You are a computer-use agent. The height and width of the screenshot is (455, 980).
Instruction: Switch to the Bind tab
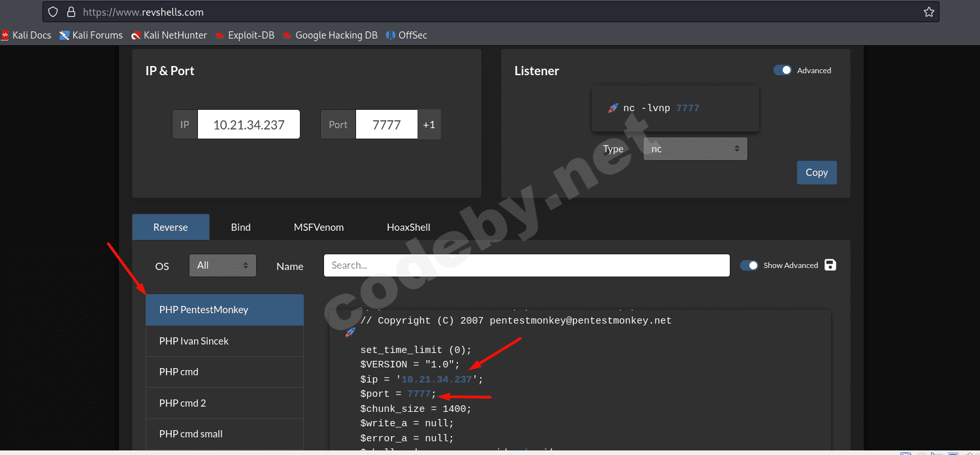[241, 227]
